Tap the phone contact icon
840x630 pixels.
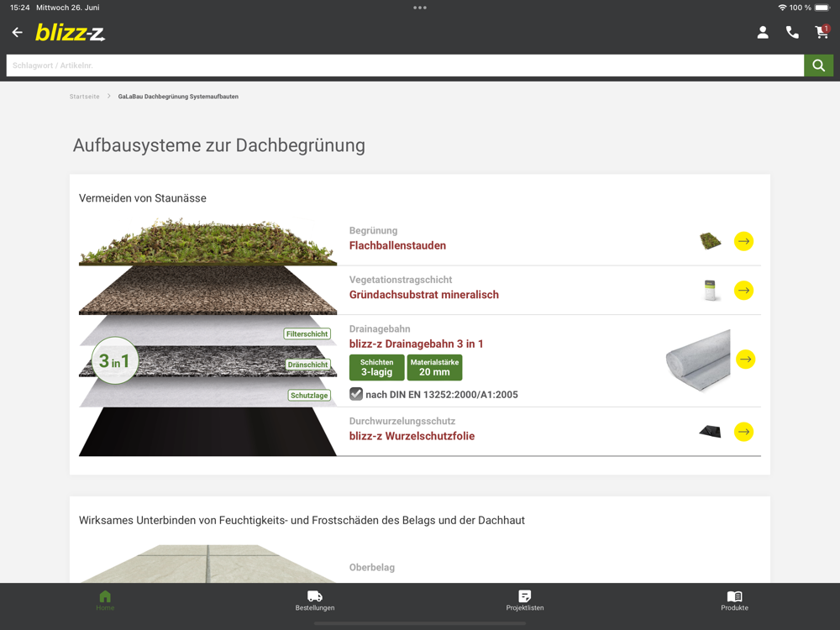tap(792, 33)
